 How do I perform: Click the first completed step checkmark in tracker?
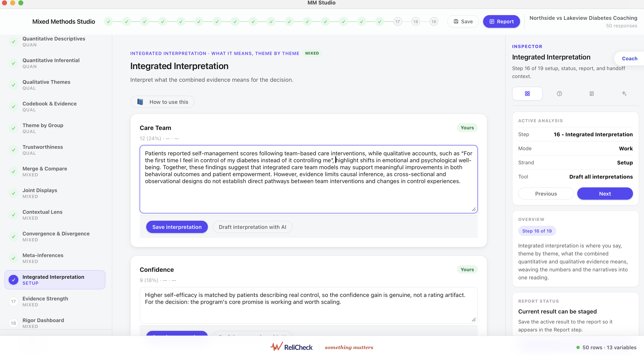pos(108,22)
